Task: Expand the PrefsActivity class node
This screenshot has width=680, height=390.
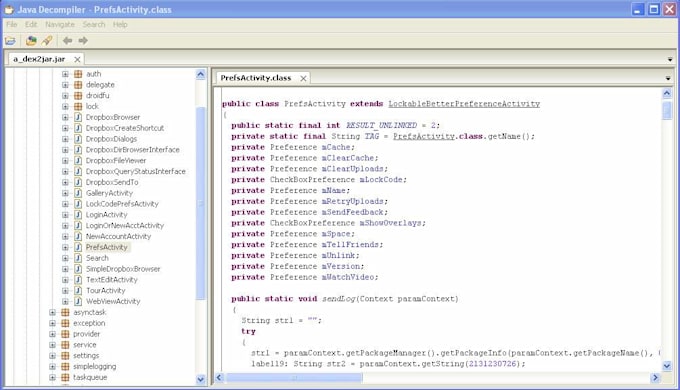Action: 65,247
